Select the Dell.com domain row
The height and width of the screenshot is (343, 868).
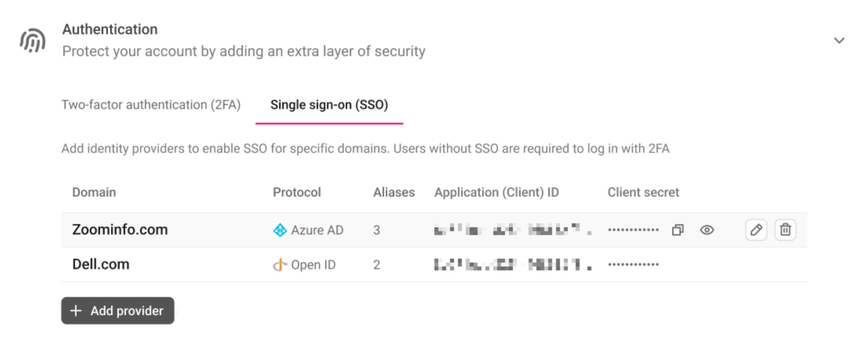pyautogui.click(x=434, y=265)
